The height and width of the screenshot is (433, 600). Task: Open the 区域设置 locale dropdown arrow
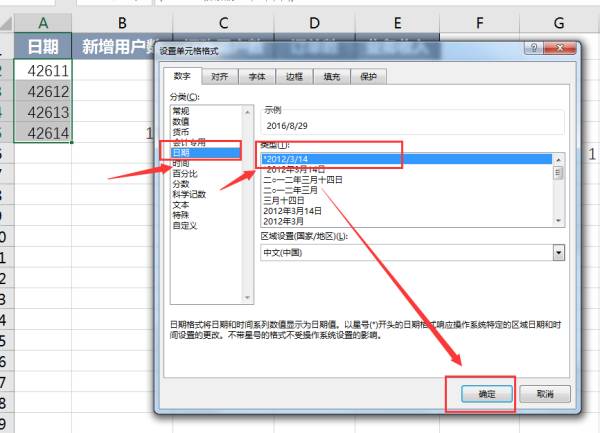point(559,253)
